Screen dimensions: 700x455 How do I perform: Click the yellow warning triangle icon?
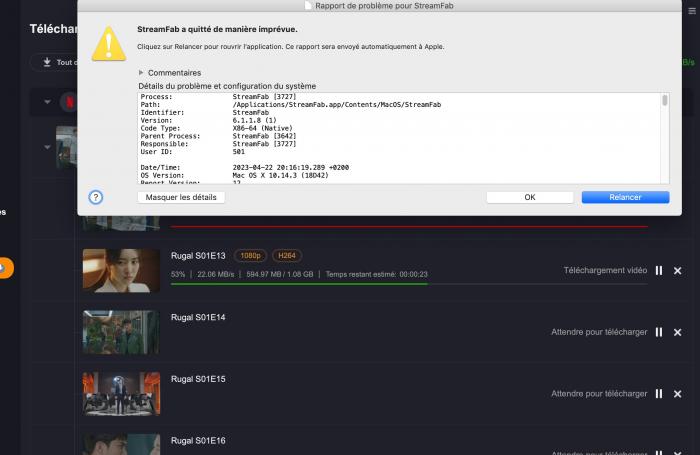point(108,44)
